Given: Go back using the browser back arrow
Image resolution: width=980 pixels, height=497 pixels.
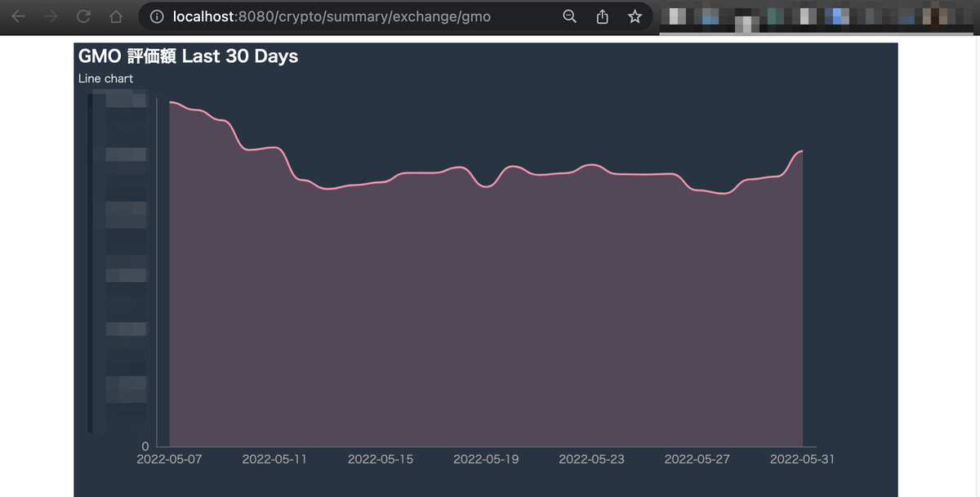Looking at the screenshot, I should click(18, 16).
